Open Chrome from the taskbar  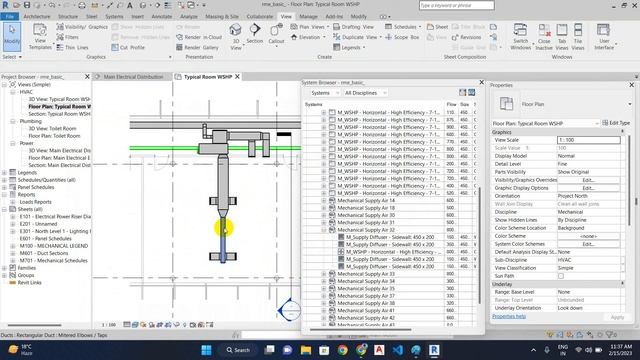tap(343, 350)
